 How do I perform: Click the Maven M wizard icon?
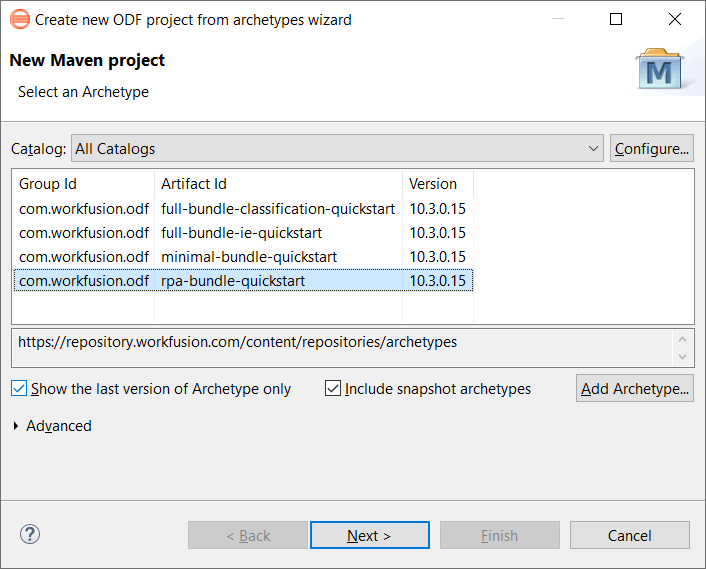tap(659, 69)
